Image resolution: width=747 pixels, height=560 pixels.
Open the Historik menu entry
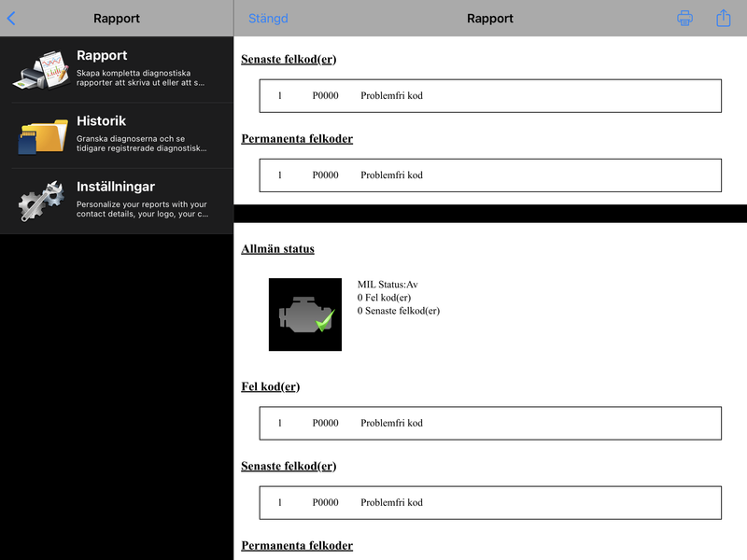coord(117,135)
